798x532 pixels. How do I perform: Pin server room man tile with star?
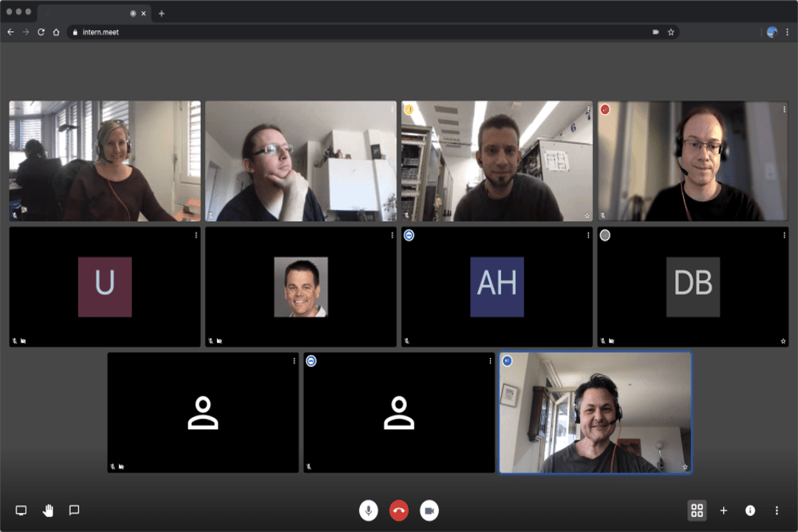tap(587, 215)
